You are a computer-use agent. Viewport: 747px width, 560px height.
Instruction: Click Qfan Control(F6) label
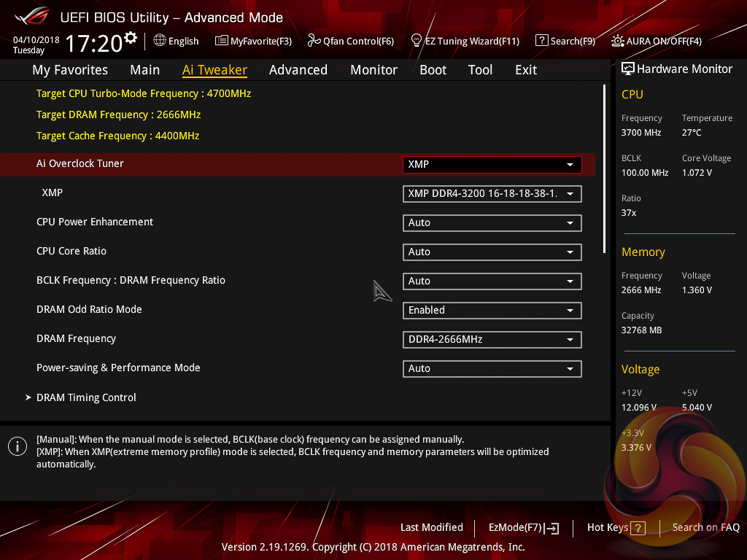(x=359, y=41)
